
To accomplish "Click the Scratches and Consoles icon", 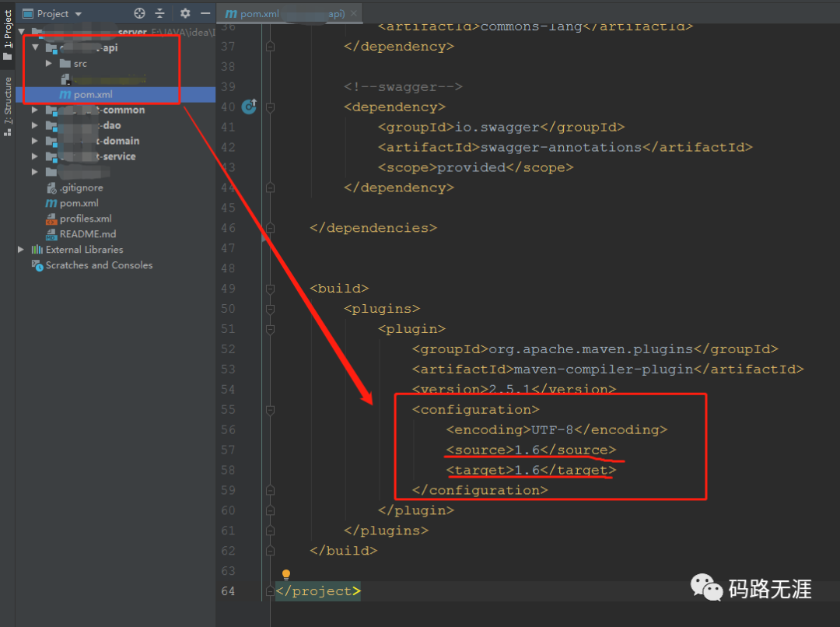I will 37,265.
